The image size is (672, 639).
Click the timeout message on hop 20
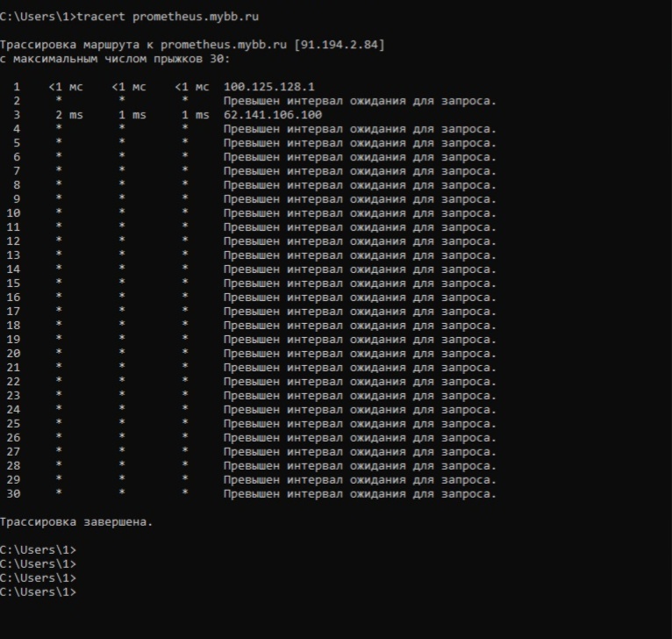(360, 354)
